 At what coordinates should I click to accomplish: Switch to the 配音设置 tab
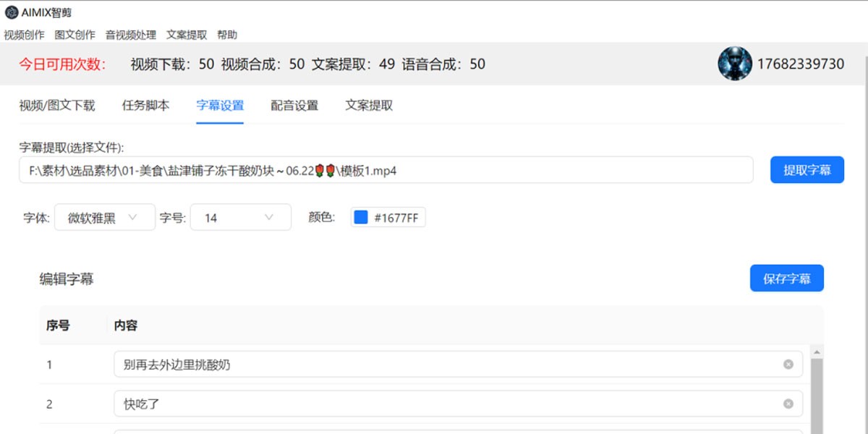coord(294,106)
